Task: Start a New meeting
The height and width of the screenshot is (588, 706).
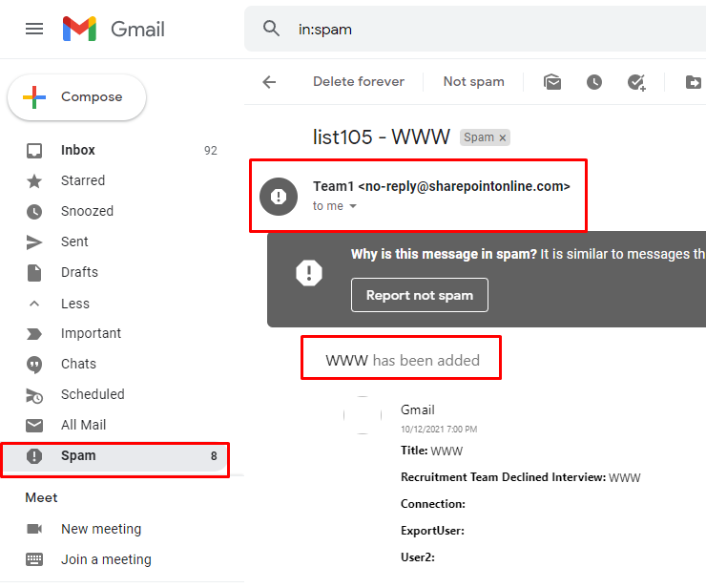Action: (x=101, y=529)
